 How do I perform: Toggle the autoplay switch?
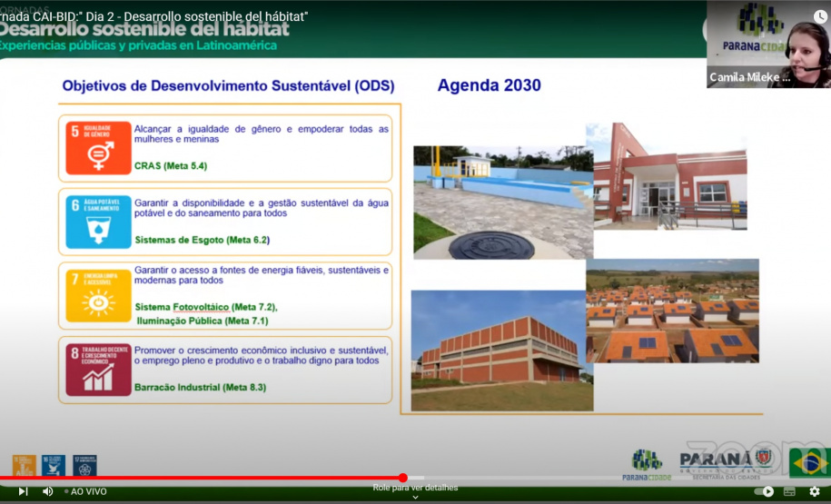coord(764,492)
